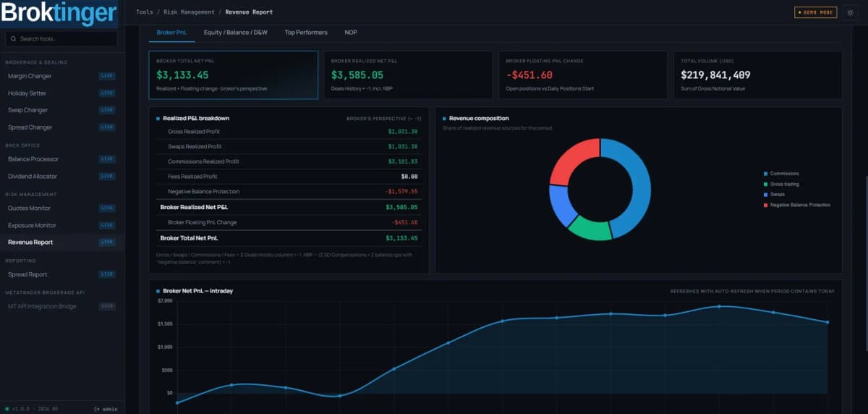
Task: Open Holiday Setter tool
Action: [x=61, y=93]
